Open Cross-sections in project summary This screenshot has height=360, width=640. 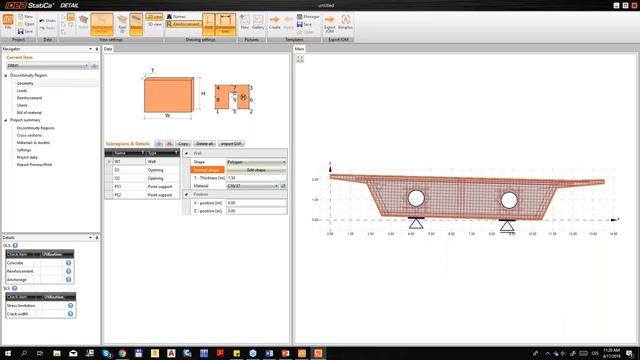tap(29, 135)
